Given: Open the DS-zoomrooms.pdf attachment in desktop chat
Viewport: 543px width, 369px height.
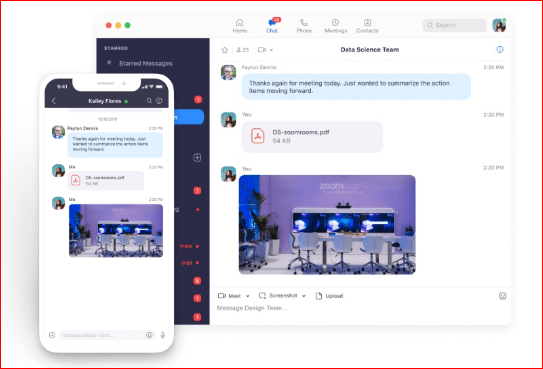Looking at the screenshot, I should pyautogui.click(x=312, y=137).
